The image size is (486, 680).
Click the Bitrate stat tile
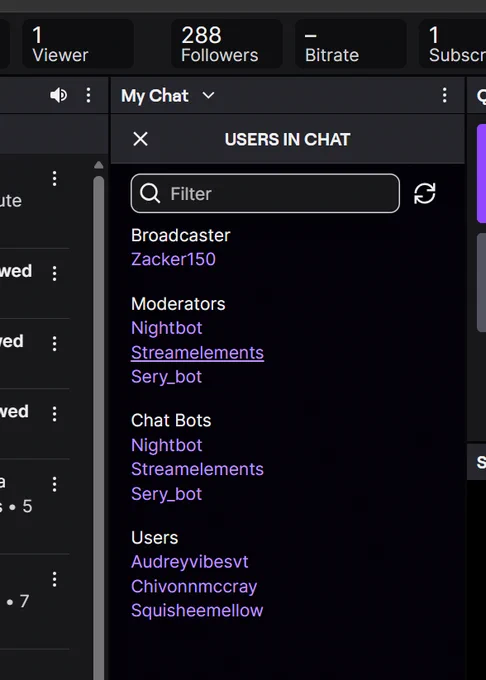click(351, 44)
